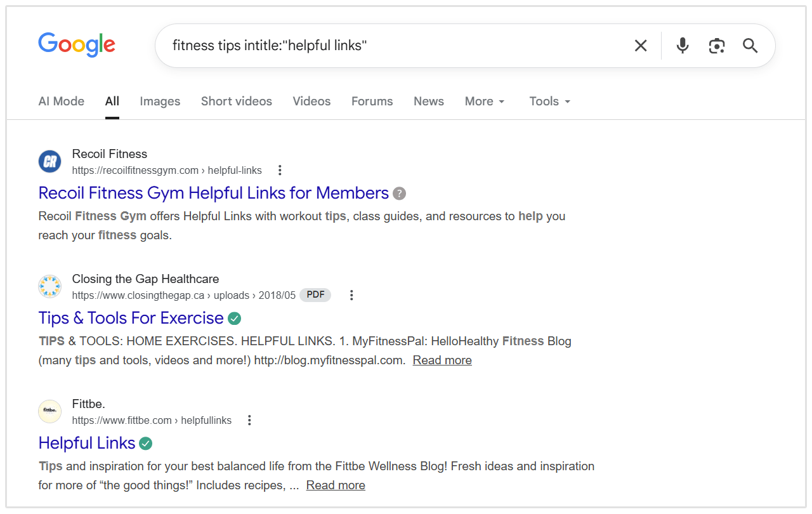Open the three-dot menu for the Fittbe result
This screenshot has width=812, height=514.
pyautogui.click(x=249, y=419)
